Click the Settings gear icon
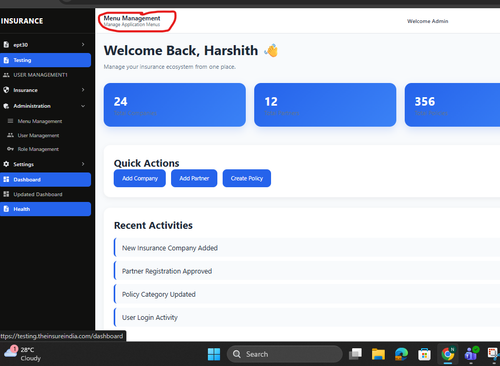This screenshot has height=366, width=500. coord(6,164)
